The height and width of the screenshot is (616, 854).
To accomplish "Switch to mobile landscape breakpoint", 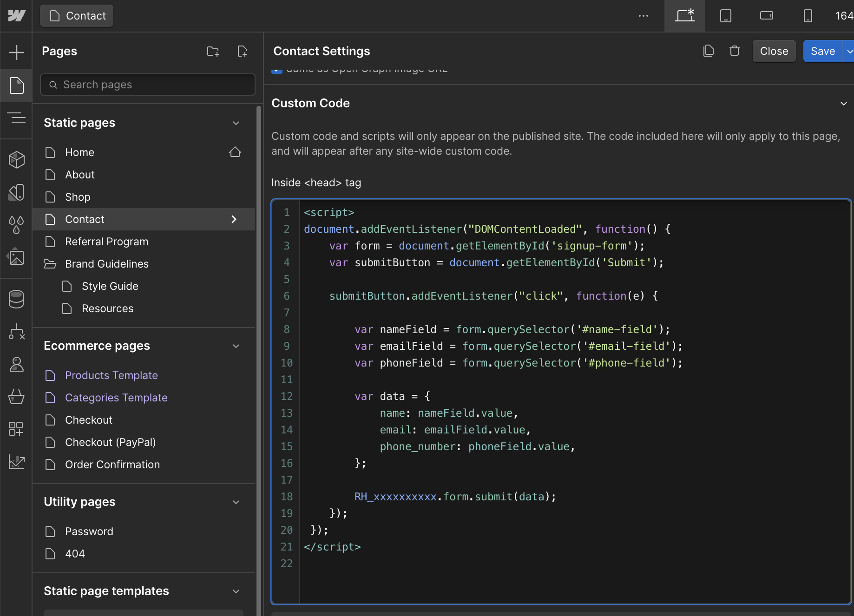I will tap(767, 16).
